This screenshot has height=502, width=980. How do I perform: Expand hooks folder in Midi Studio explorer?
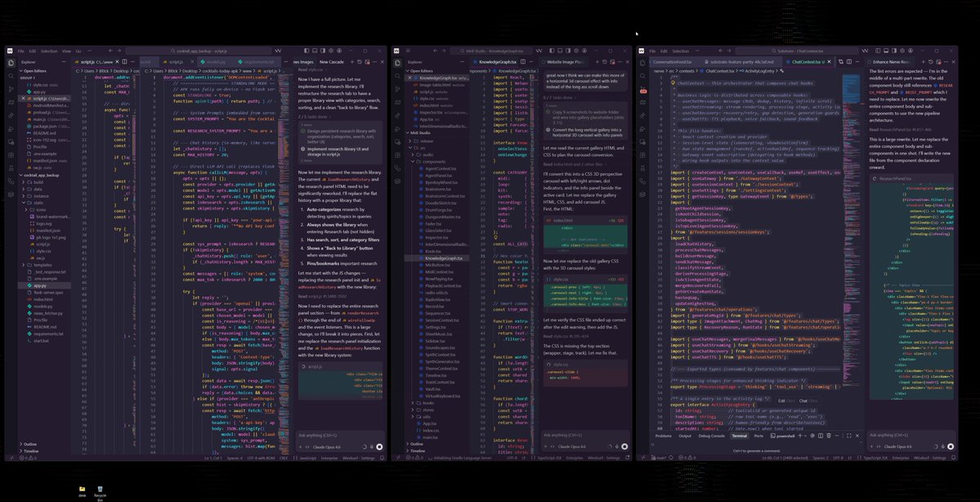(437, 402)
